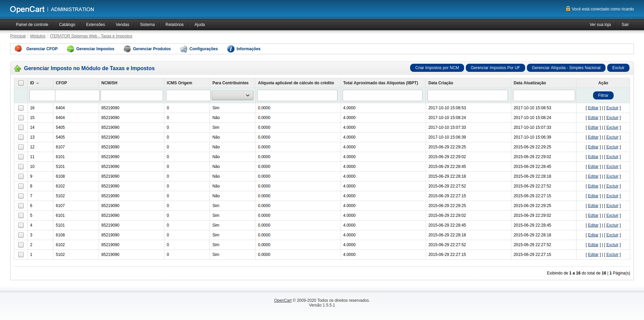Click Excluir link for row ID 16
The width and height of the screenshot is (644, 320).
tap(613, 108)
